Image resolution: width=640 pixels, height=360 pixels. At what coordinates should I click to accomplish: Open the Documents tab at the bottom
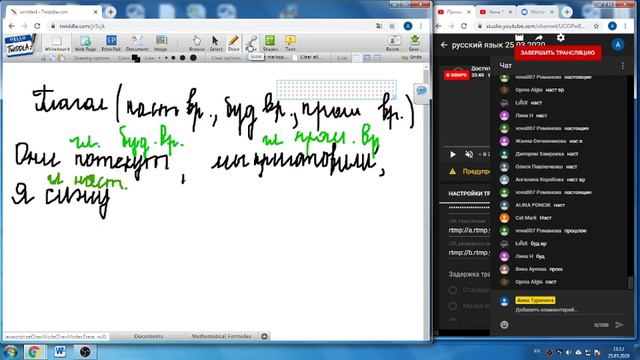pyautogui.click(x=149, y=336)
